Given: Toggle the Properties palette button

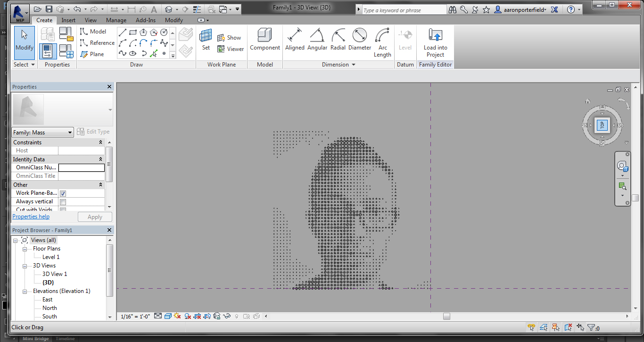Looking at the screenshot, I should point(48,51).
